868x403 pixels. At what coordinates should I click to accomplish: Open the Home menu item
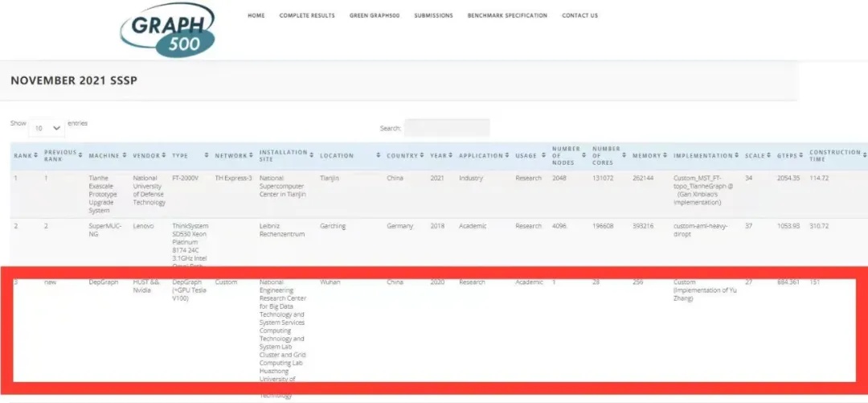[x=256, y=15]
